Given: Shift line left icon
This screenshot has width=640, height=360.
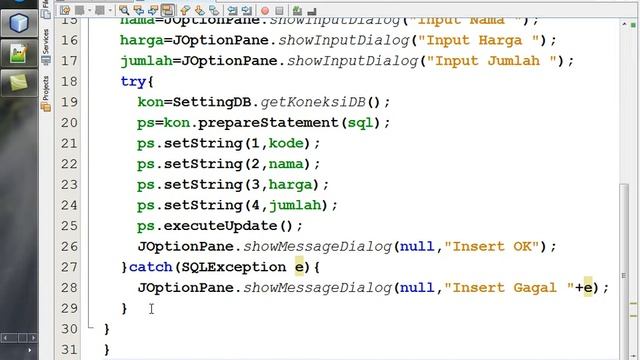Looking at the screenshot, I should 232,10.
